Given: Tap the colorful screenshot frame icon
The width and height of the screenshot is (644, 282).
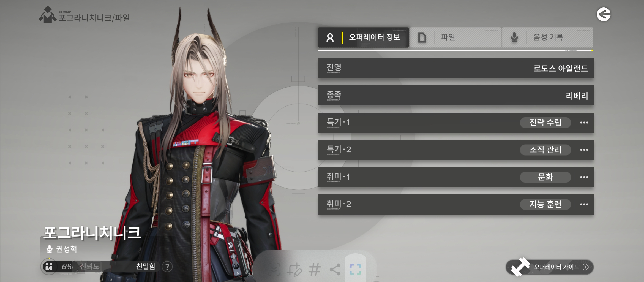Looking at the screenshot, I should 355,269.
